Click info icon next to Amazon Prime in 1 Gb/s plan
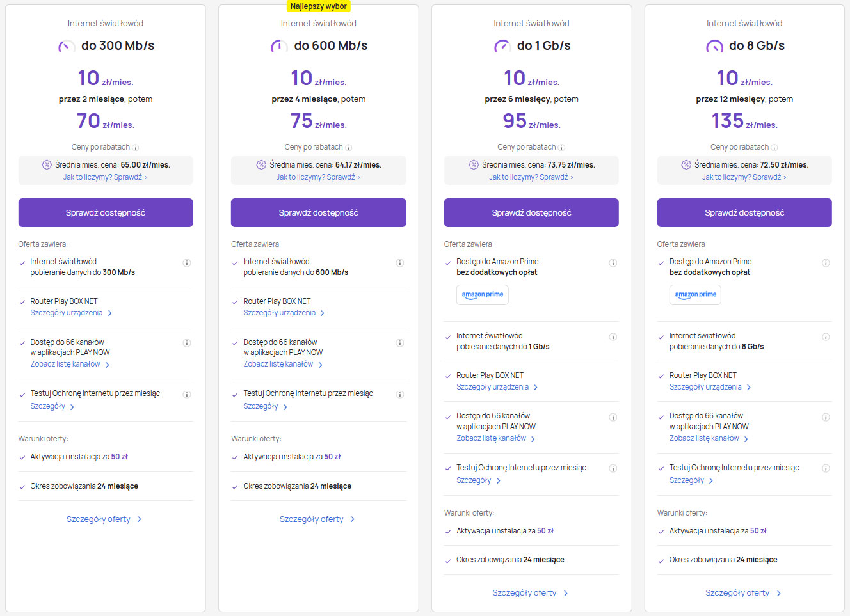Image resolution: width=850 pixels, height=616 pixels. tap(613, 263)
